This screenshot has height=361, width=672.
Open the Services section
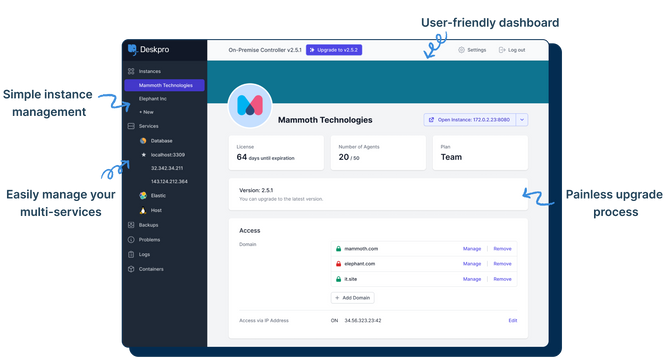(x=148, y=126)
